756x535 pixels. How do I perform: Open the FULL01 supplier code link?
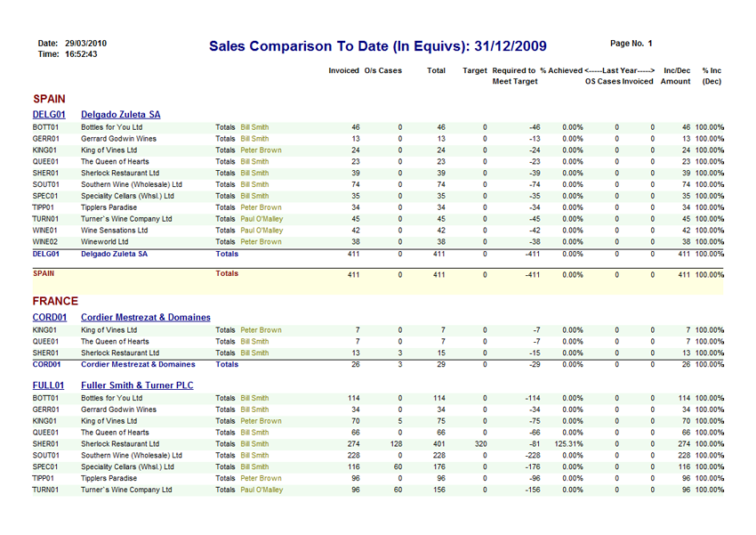(x=49, y=385)
